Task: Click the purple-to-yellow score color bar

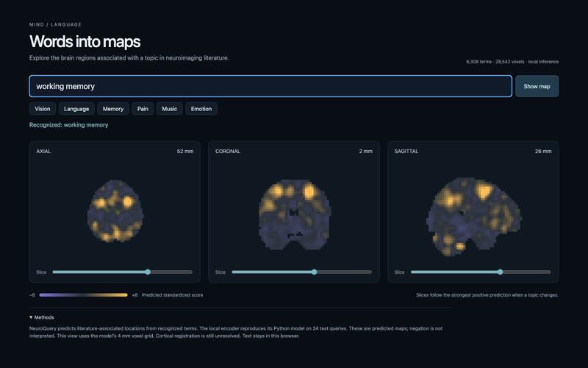Action: tap(83, 295)
